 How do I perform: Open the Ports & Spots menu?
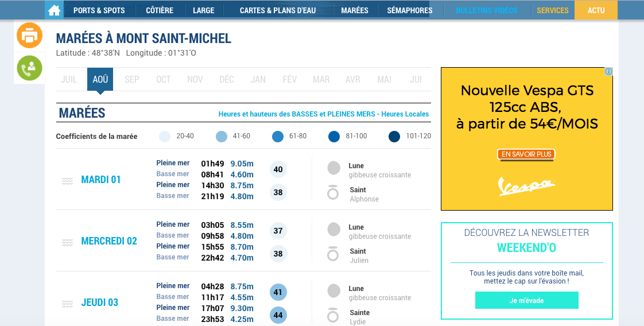click(99, 10)
